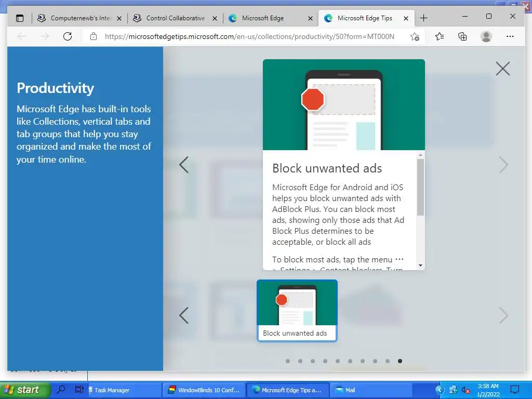Image resolution: width=532 pixels, height=399 pixels.
Task: Add this page to favorites
Action: 415,36
